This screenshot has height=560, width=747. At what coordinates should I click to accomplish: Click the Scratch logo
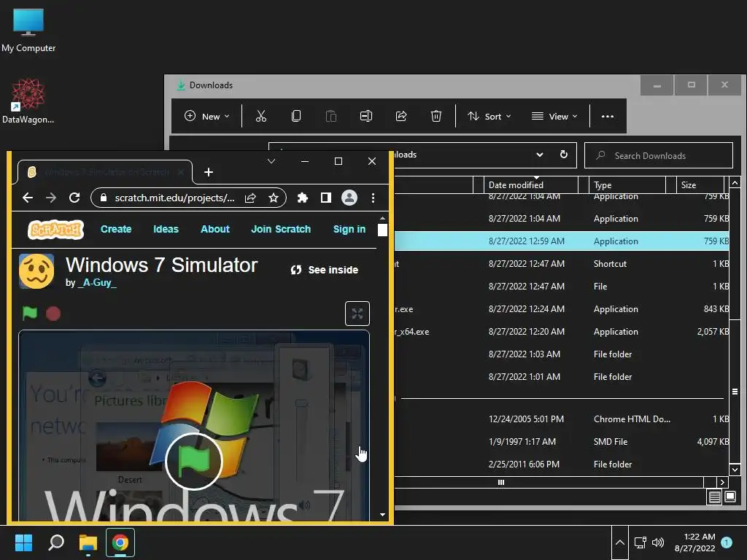pyautogui.click(x=55, y=230)
